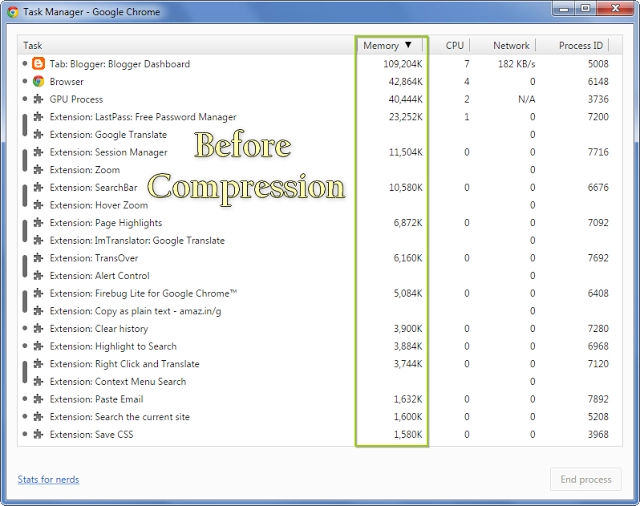
Task: Click the puzzle icon for Highlight to Search
Action: (38, 346)
